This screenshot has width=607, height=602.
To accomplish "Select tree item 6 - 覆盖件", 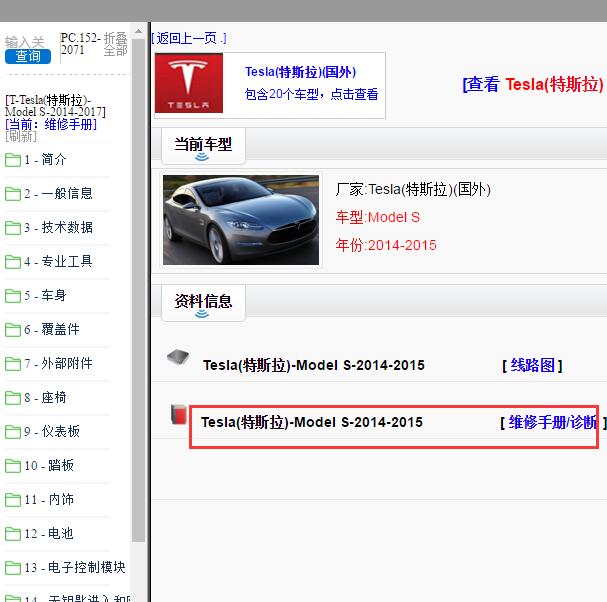I will [52, 329].
